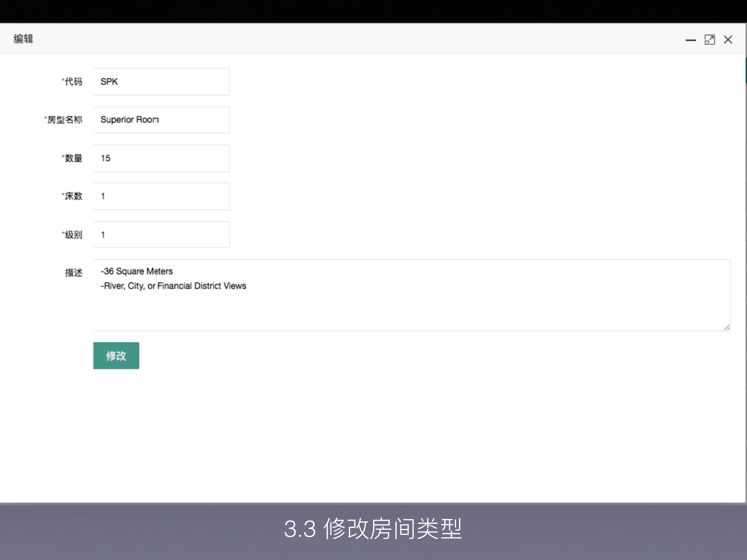Viewport: 747px width, 560px height.
Task: Click the 编辑 dialog title text
Action: pos(23,39)
